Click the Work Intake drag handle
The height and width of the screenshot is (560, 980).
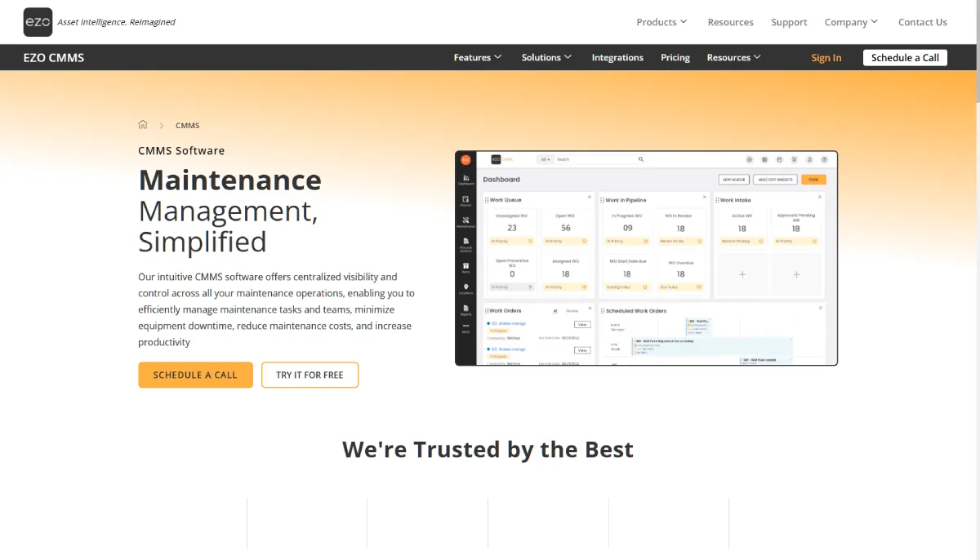click(717, 200)
